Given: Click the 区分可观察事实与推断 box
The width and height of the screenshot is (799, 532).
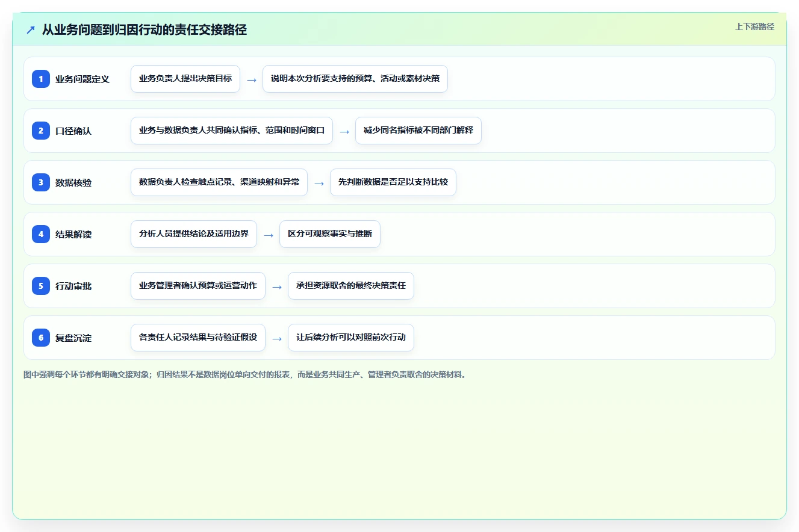Looking at the screenshot, I should point(330,234).
